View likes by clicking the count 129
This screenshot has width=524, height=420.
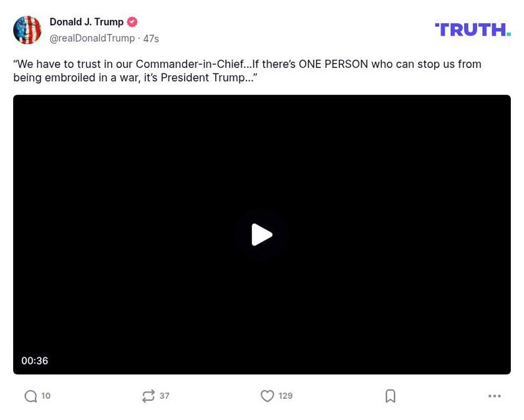point(284,395)
